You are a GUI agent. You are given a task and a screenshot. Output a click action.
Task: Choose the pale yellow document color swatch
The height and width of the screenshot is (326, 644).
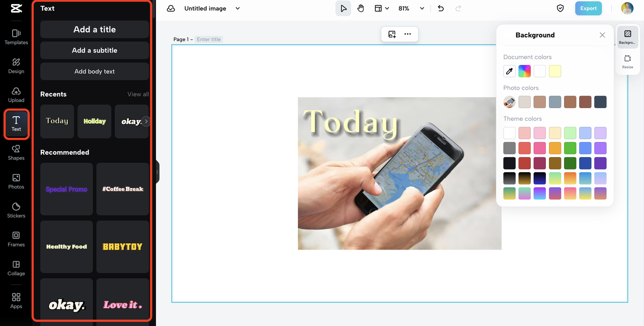point(555,71)
